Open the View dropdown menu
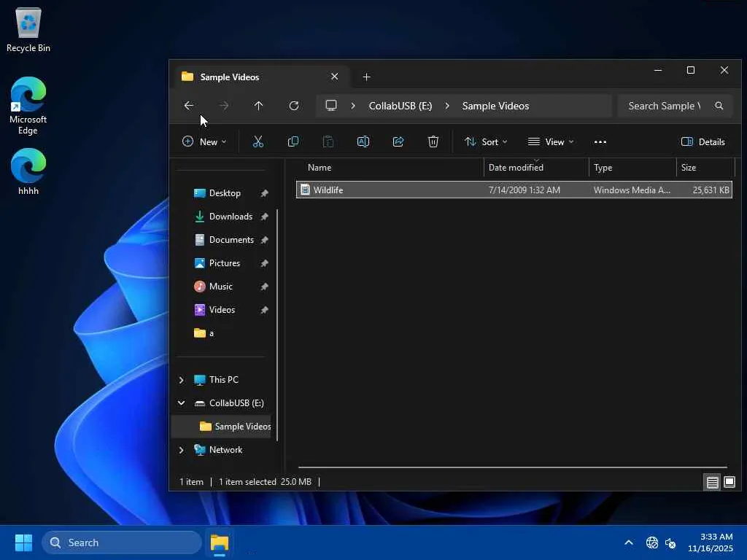The width and height of the screenshot is (747, 560). pos(551,141)
